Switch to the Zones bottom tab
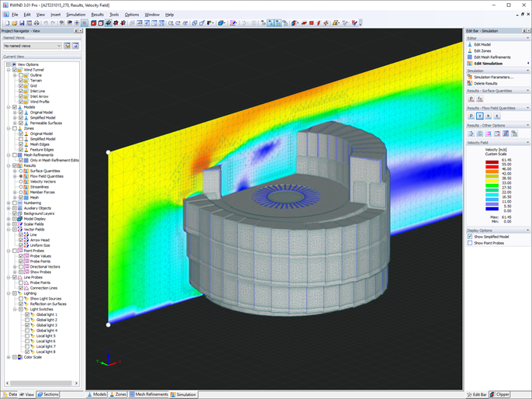Viewport: 532px width, 399px height. coord(118,394)
